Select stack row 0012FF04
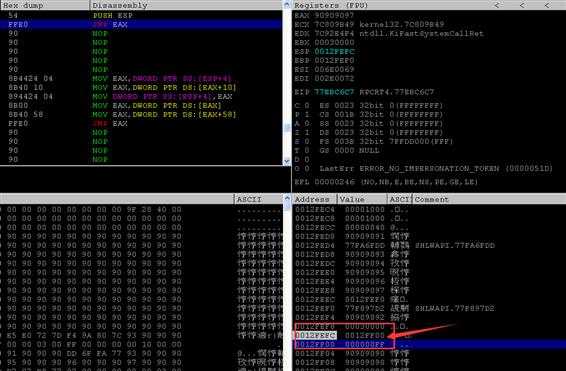 (x=430, y=354)
